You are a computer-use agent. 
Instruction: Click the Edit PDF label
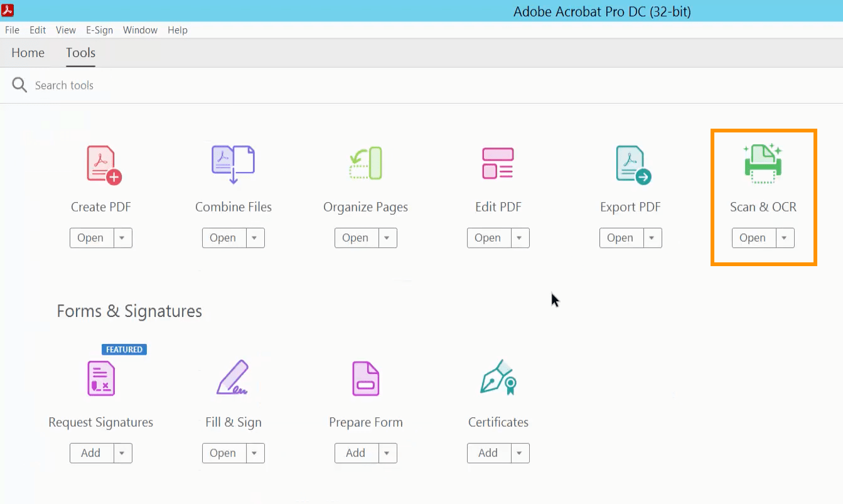point(498,207)
